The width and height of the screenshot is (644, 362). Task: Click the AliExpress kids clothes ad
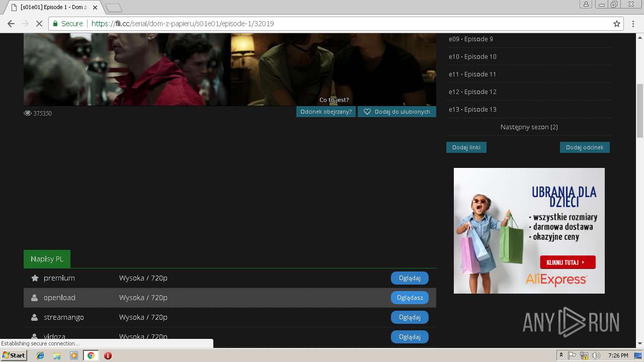[x=529, y=231]
